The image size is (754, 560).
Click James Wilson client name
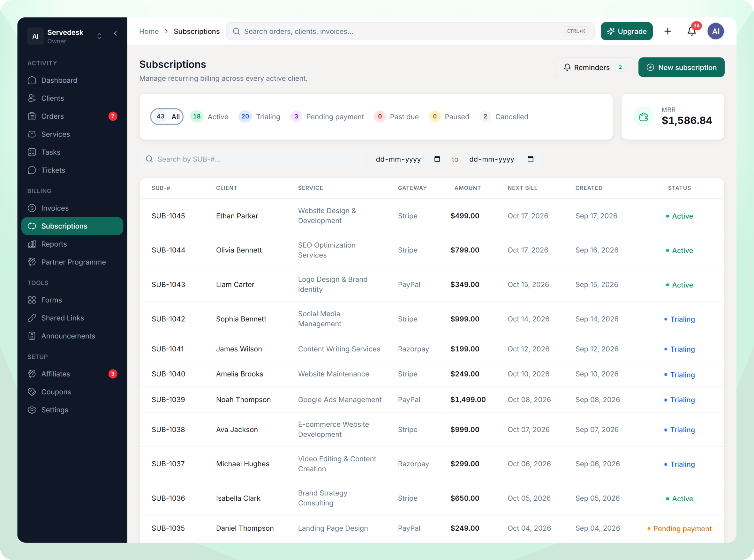[x=239, y=349]
